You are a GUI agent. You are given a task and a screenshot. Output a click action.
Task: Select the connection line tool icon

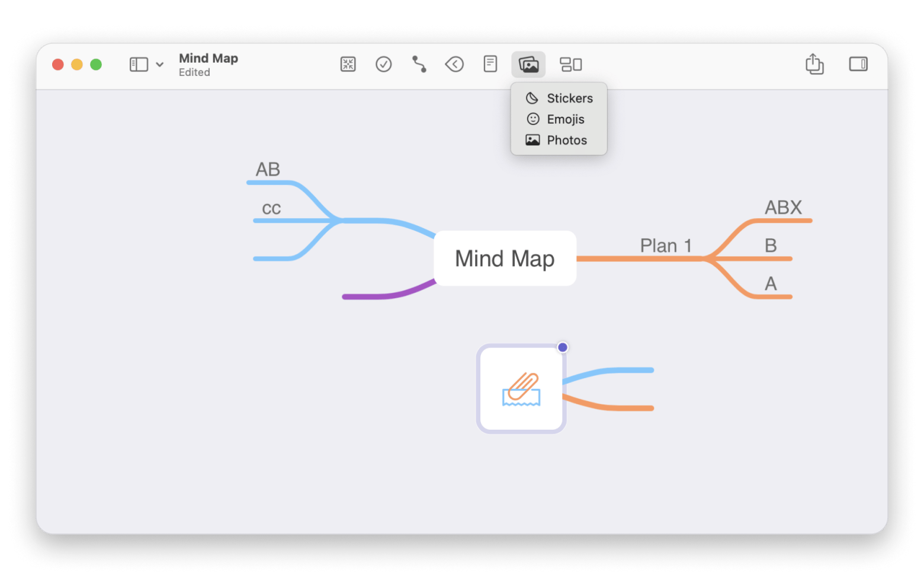click(419, 64)
